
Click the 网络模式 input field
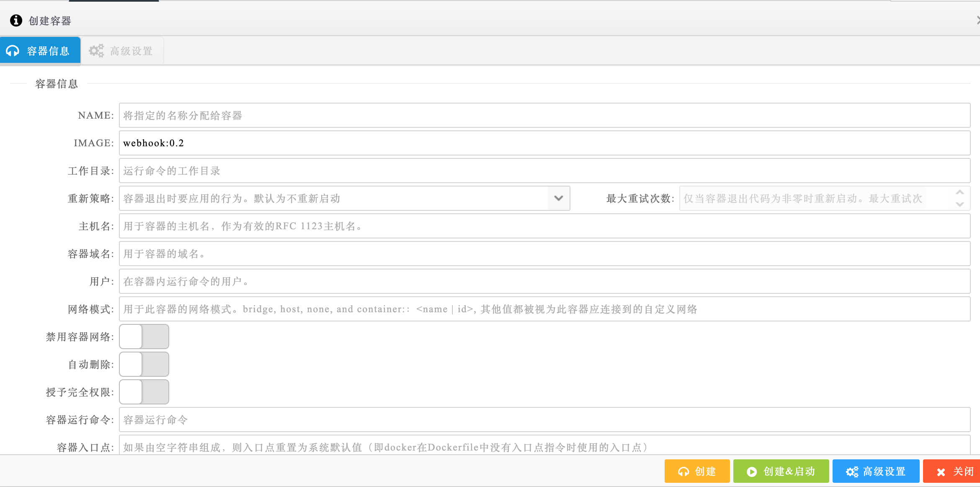pyautogui.click(x=544, y=309)
